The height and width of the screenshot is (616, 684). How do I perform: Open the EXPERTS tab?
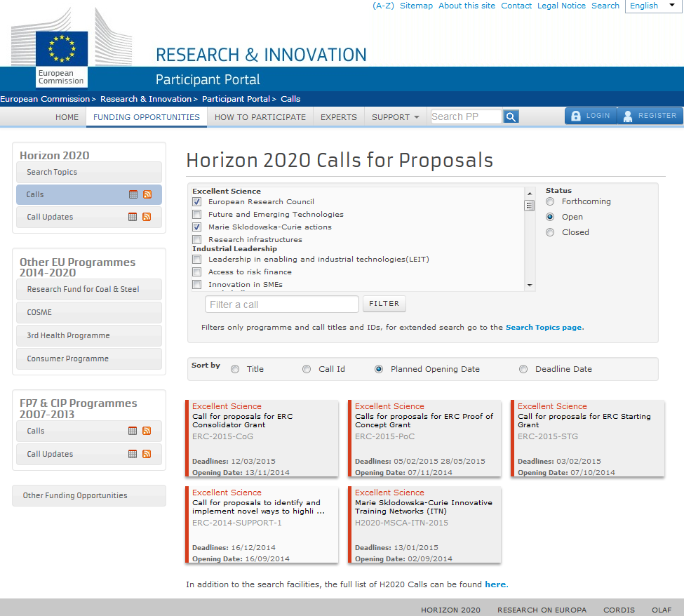[339, 117]
